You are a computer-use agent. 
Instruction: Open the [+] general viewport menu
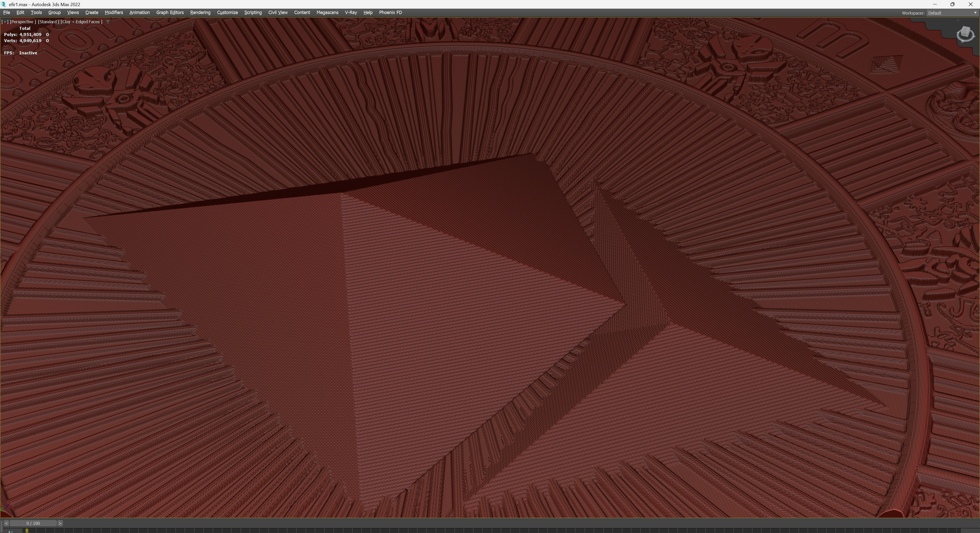(x=5, y=22)
